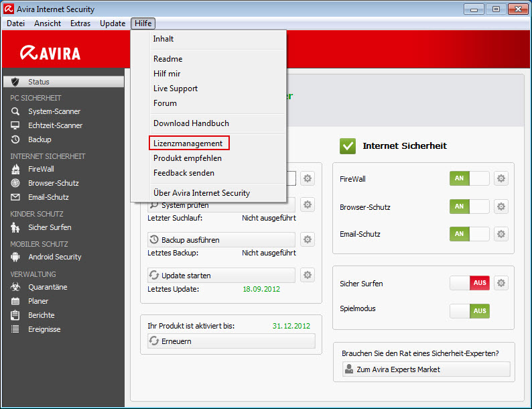Screen dimensions: 532x409
Task: Click the Email-Schutz envelope icon
Action: tap(15, 197)
